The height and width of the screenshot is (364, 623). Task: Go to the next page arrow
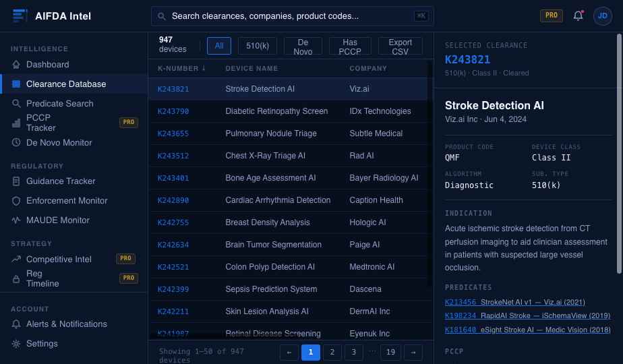tap(413, 352)
